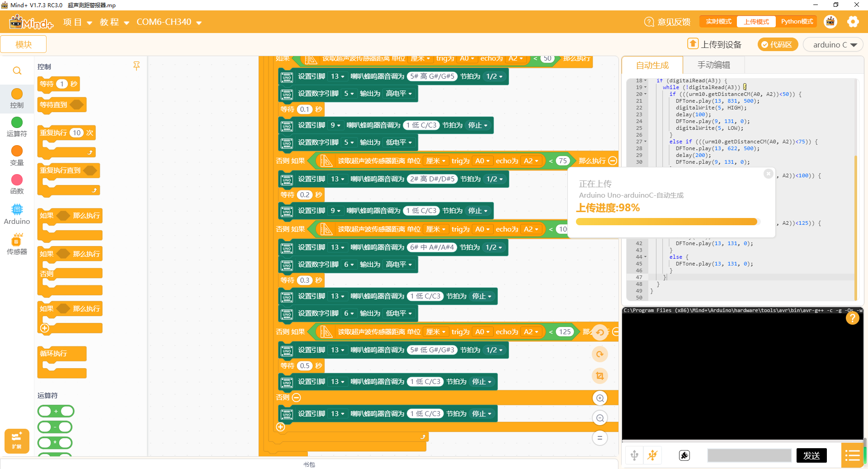Select the 函数 category pink circle

click(x=17, y=180)
